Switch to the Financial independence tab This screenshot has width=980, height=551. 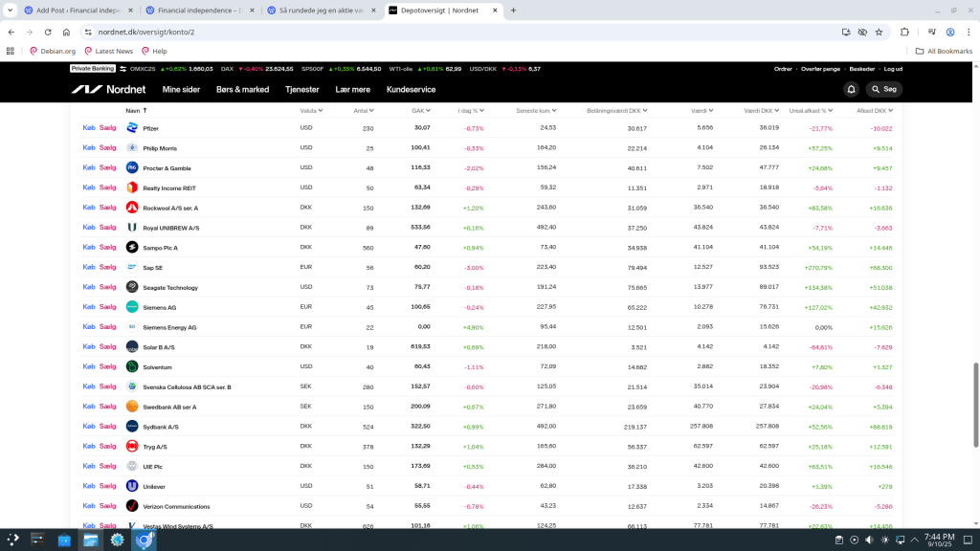(197, 10)
